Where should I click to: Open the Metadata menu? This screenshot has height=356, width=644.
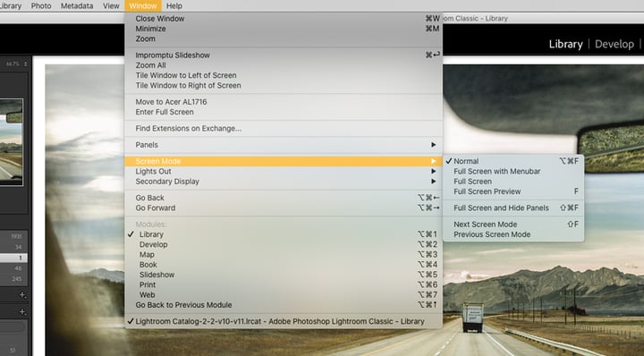77,5
